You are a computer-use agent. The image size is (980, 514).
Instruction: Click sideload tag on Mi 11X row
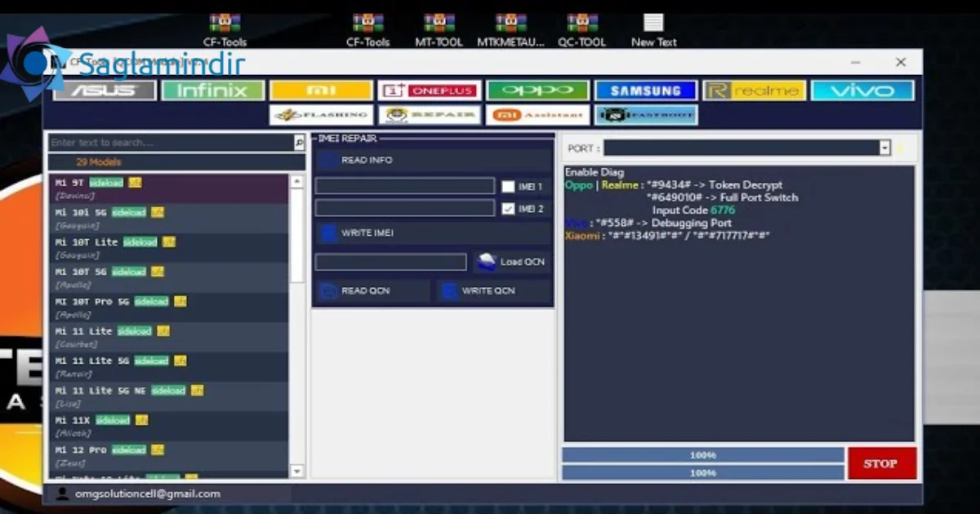pyautogui.click(x=113, y=420)
